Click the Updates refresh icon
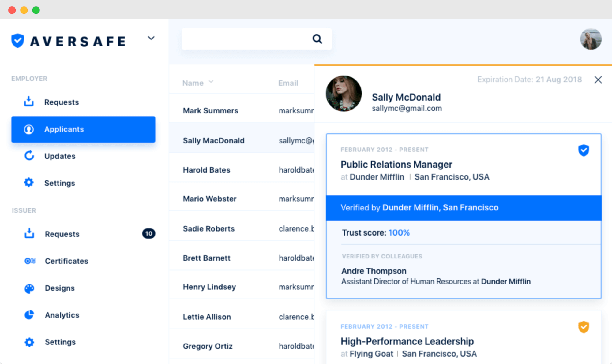 [29, 156]
